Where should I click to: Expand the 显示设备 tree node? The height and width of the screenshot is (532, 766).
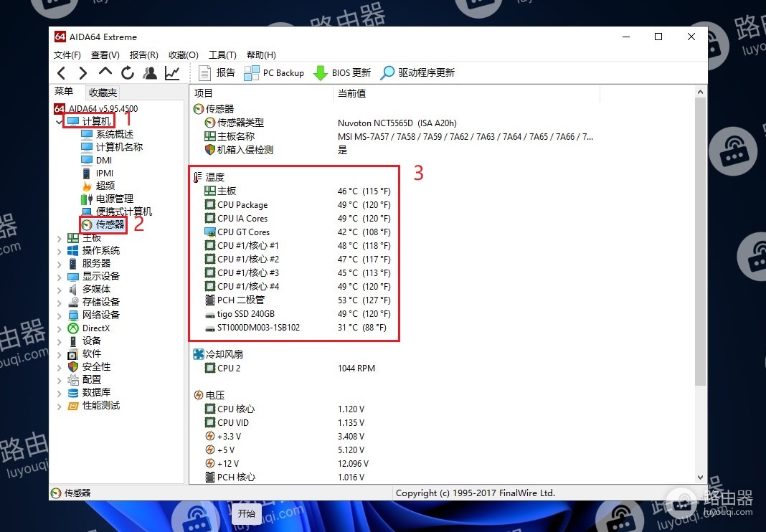pyautogui.click(x=59, y=277)
